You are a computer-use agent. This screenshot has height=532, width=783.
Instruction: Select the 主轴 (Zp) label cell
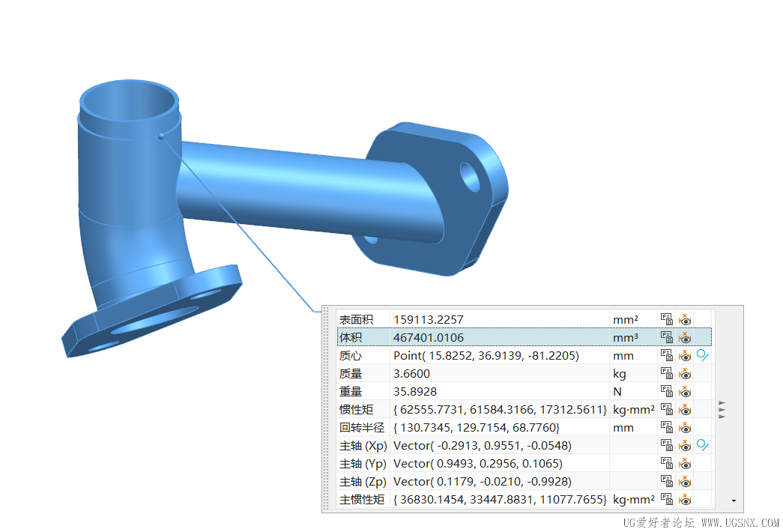coord(363,481)
